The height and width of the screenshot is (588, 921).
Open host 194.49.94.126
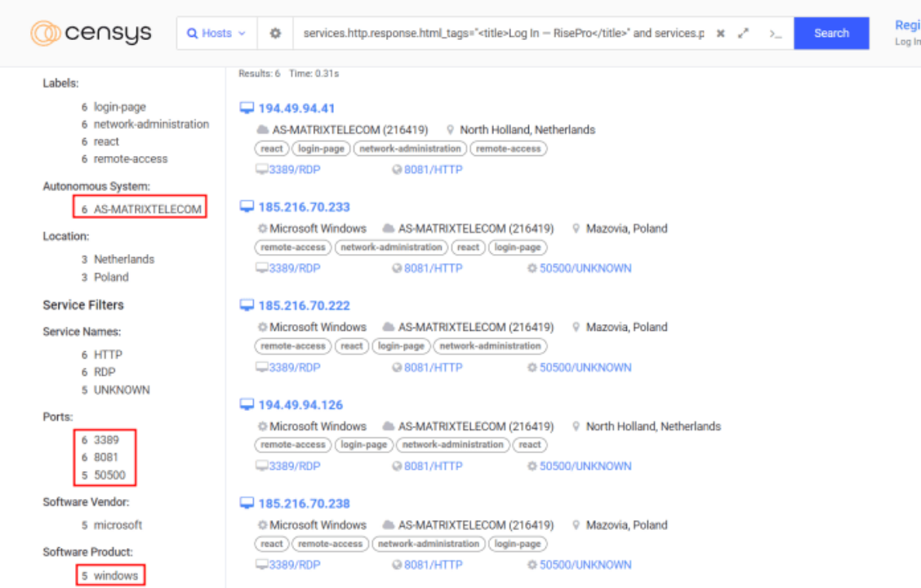click(300, 405)
